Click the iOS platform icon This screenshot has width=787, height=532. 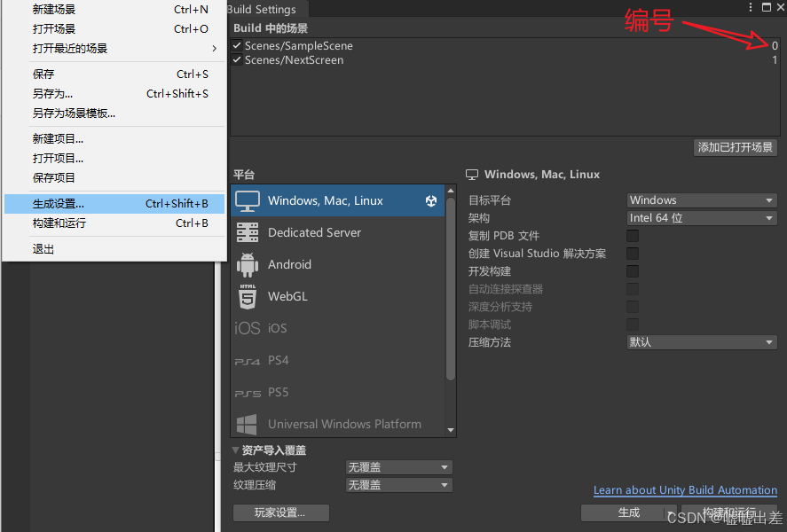tap(248, 328)
